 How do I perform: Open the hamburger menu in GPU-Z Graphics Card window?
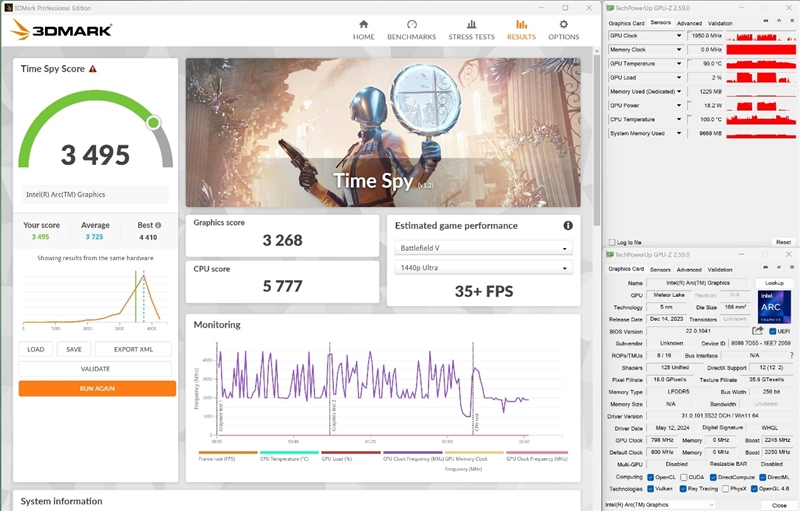point(791,267)
